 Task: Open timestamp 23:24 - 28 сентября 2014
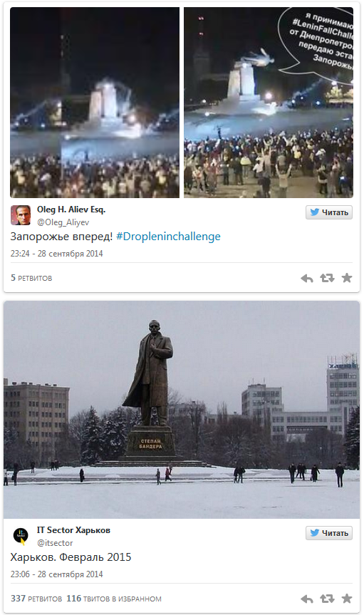pos(56,254)
